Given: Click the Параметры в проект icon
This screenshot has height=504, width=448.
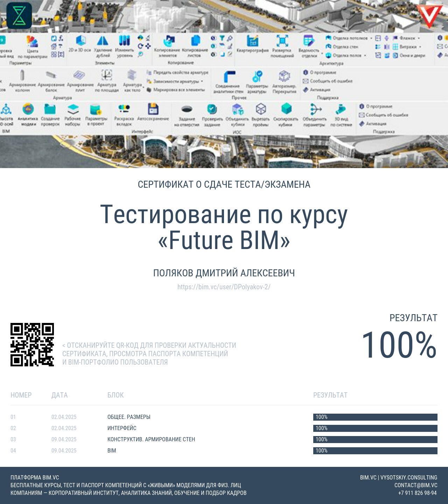Looking at the screenshot, I should 96,109.
